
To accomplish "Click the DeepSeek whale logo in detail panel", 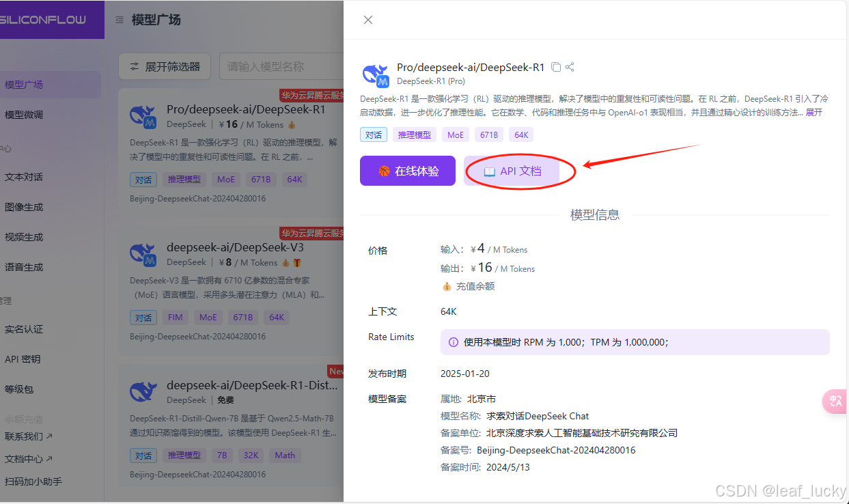I will (x=375, y=75).
